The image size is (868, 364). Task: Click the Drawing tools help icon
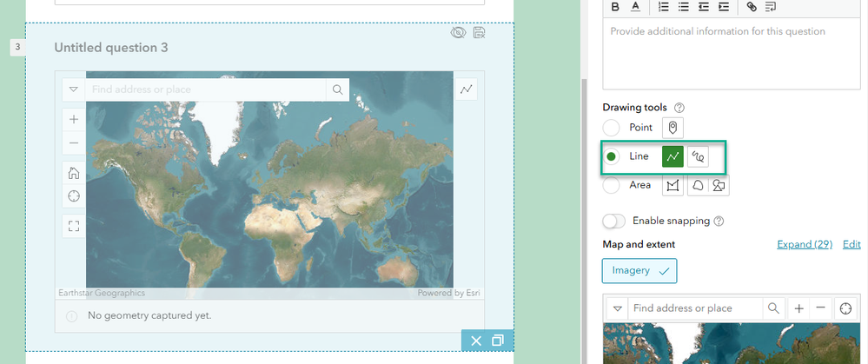pyautogui.click(x=679, y=108)
